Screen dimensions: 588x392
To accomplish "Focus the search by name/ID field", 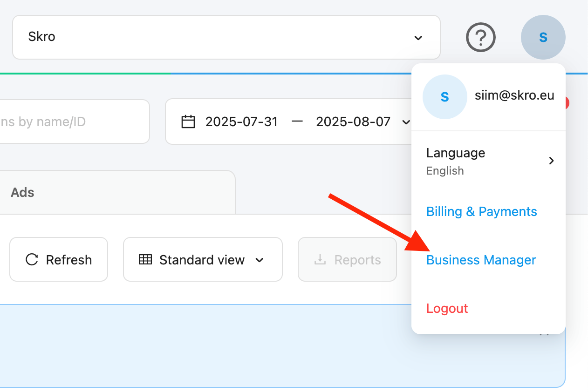I will pyautogui.click(x=74, y=122).
